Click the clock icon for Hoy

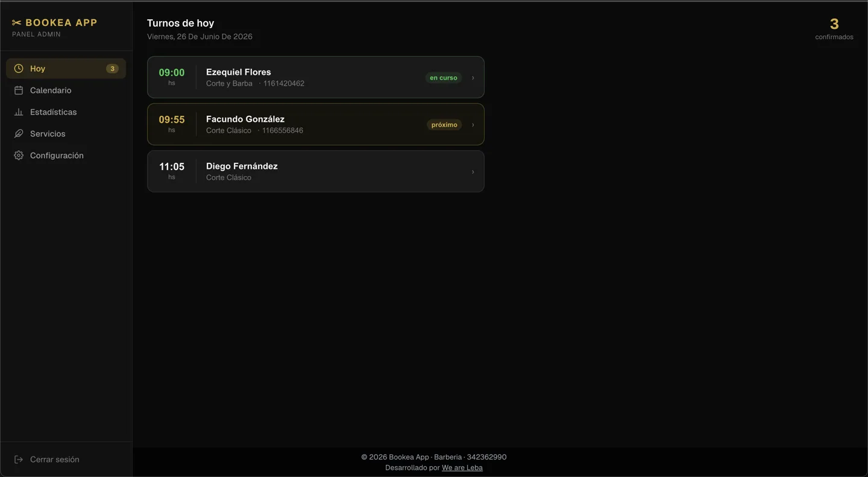click(19, 69)
